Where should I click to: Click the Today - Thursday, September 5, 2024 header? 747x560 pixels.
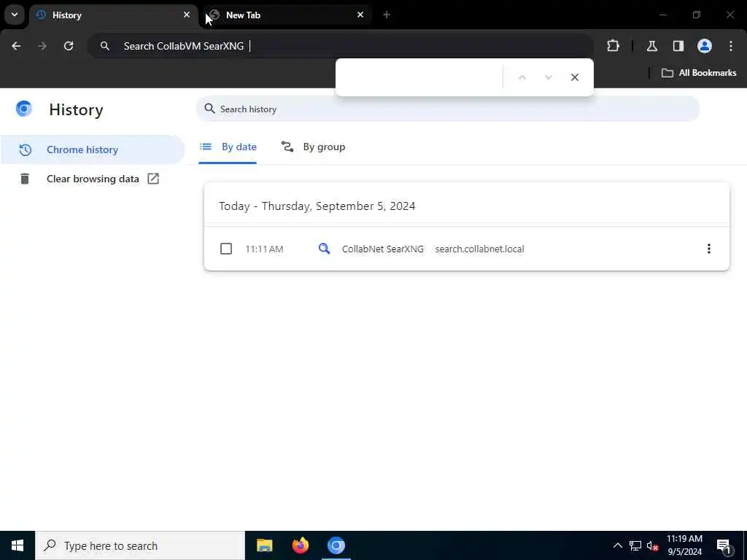tap(317, 206)
